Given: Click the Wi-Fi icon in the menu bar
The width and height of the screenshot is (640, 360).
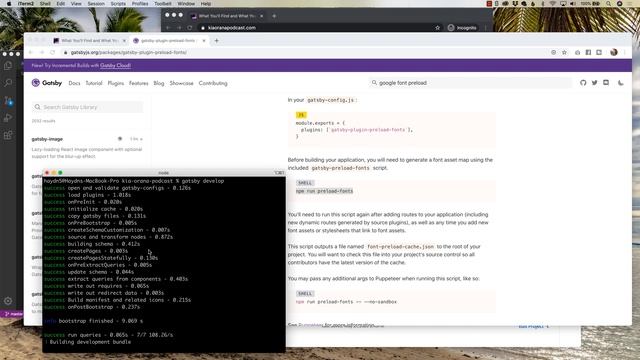Looking at the screenshot, I should (553, 4).
